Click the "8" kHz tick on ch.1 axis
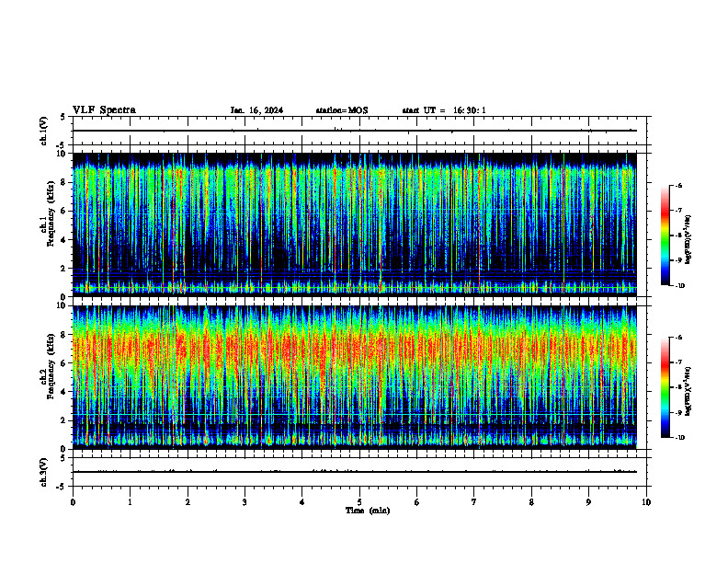The height and width of the screenshot is (563, 728). (x=63, y=182)
